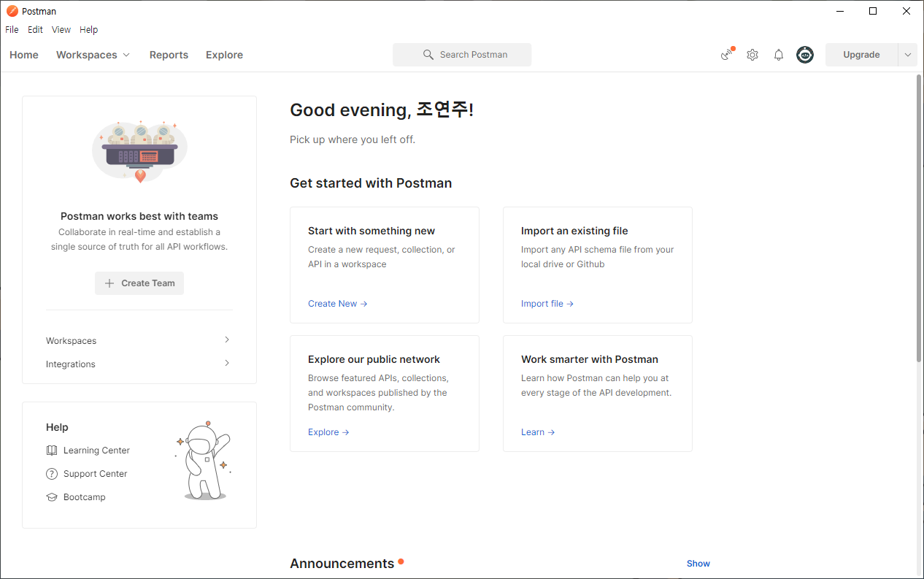Open the Learning Center link
The width and height of the screenshot is (924, 579).
[96, 450]
